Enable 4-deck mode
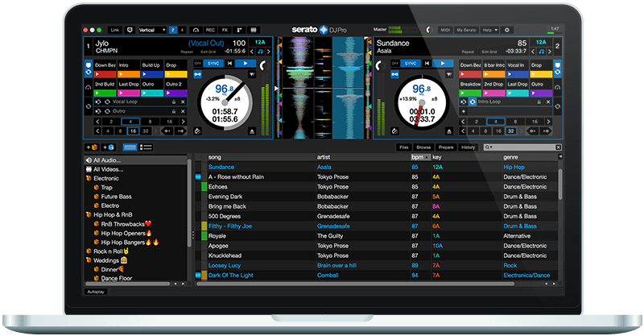The width and height of the screenshot is (644, 336). tap(183, 30)
